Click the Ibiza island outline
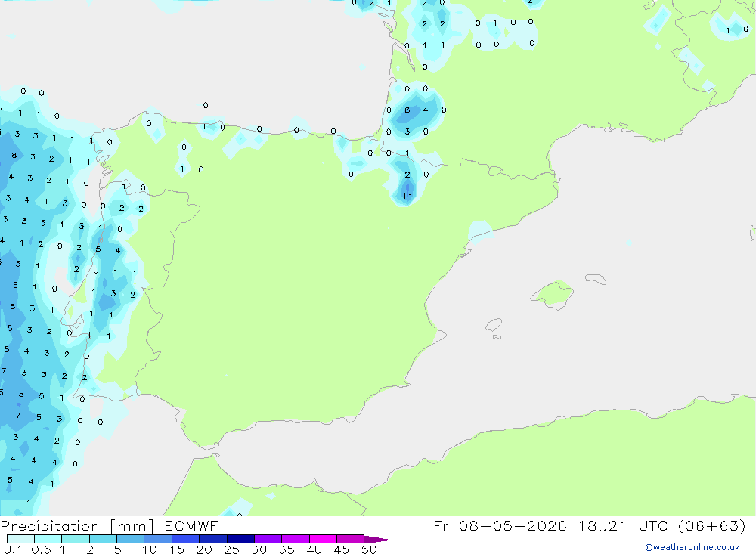Screen dimensions: 756x554 (x=494, y=325)
